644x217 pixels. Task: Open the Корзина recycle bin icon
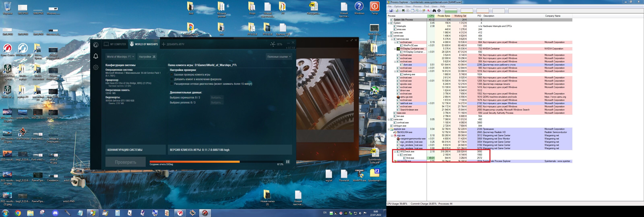(x=7, y=8)
